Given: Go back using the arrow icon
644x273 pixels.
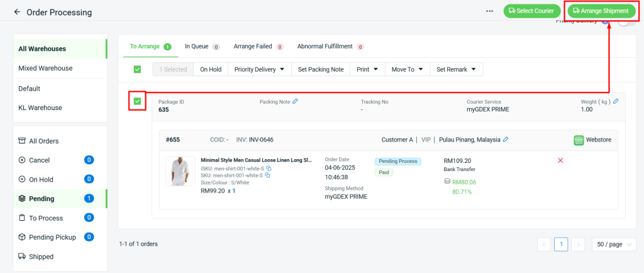Looking at the screenshot, I should 17,12.
